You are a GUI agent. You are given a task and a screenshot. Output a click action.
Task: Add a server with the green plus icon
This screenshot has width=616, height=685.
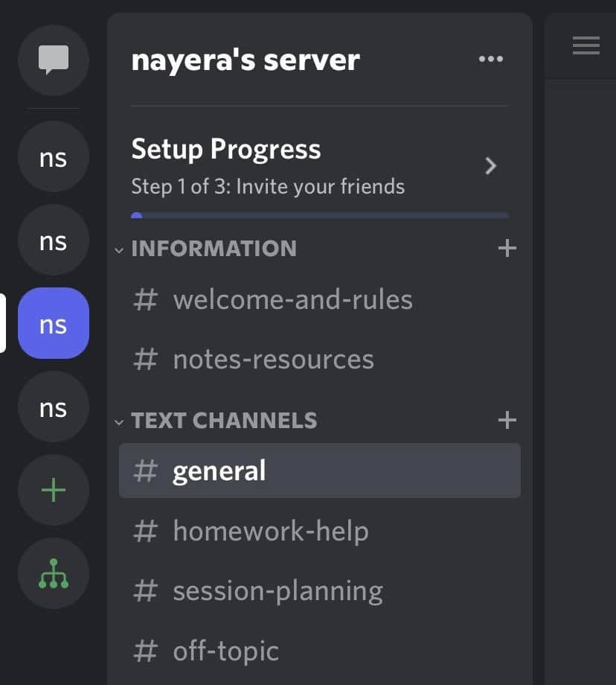54,490
